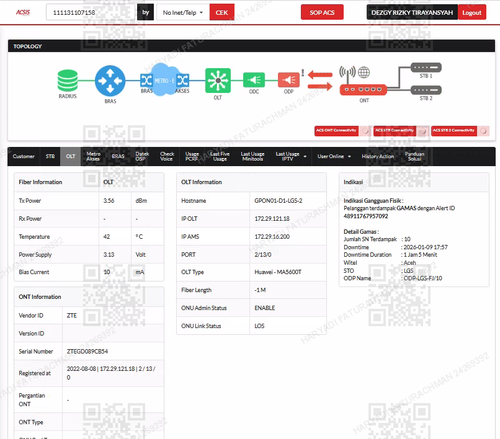500x439 pixels.
Task: Select the red ONT modem icon
Action: coord(363,90)
